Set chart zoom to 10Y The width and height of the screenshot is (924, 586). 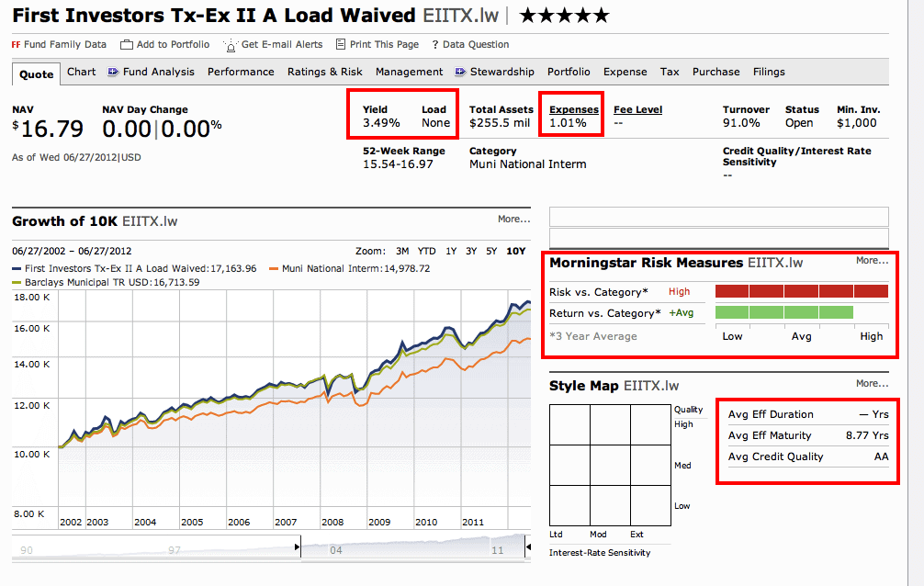pos(515,251)
